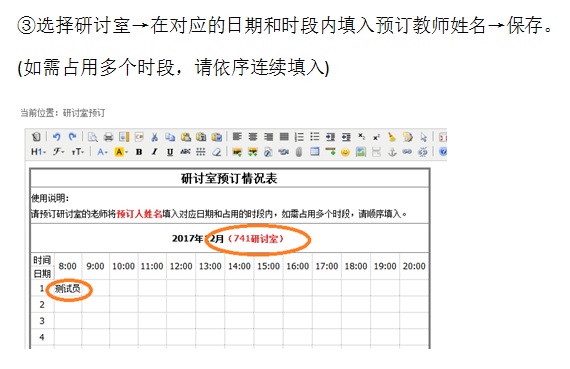
Task: Click the print icon in toolbar
Action: click(108, 137)
